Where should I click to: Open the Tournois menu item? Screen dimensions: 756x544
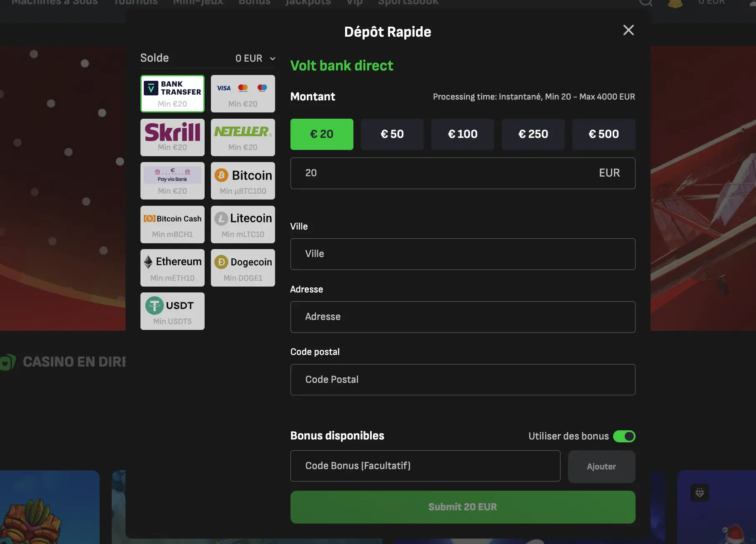[x=136, y=2]
